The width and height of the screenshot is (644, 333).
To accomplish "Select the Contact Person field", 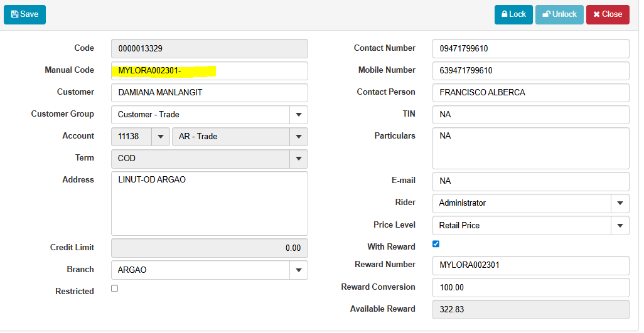I will (x=530, y=93).
